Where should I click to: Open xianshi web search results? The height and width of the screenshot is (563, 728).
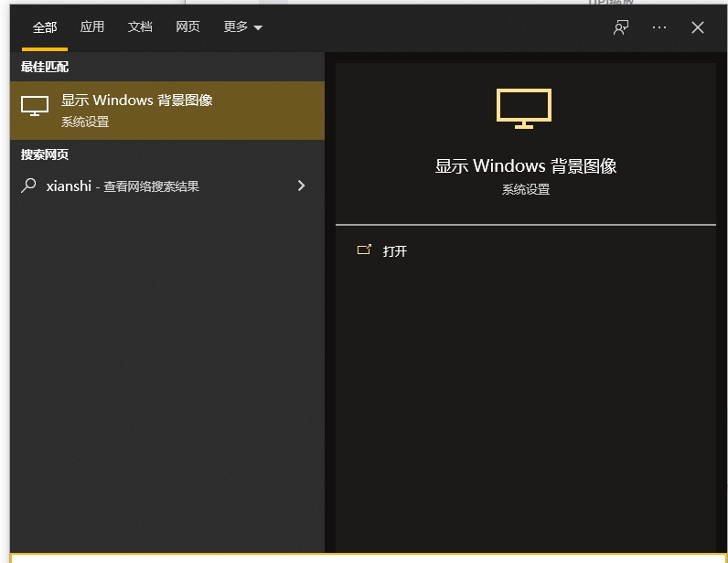[x=167, y=186]
